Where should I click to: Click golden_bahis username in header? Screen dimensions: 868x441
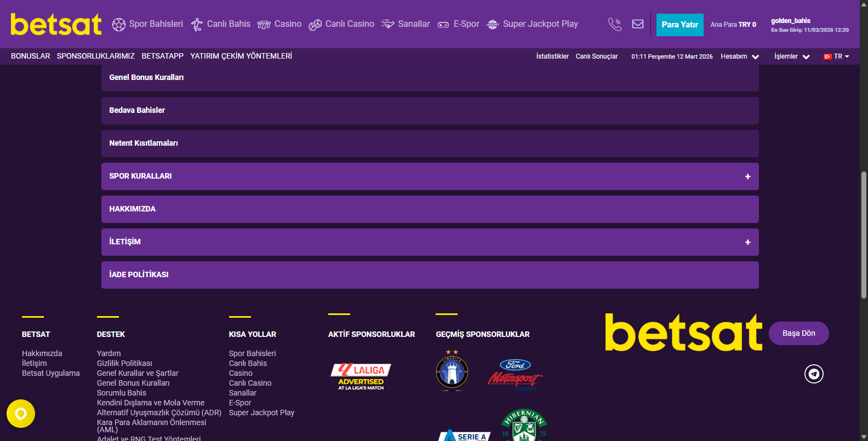click(x=791, y=21)
